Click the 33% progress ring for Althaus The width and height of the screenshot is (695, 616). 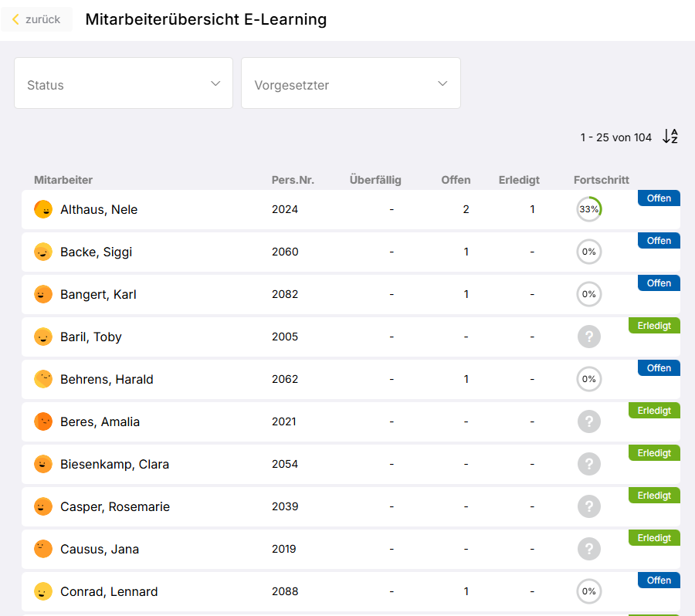(588, 209)
